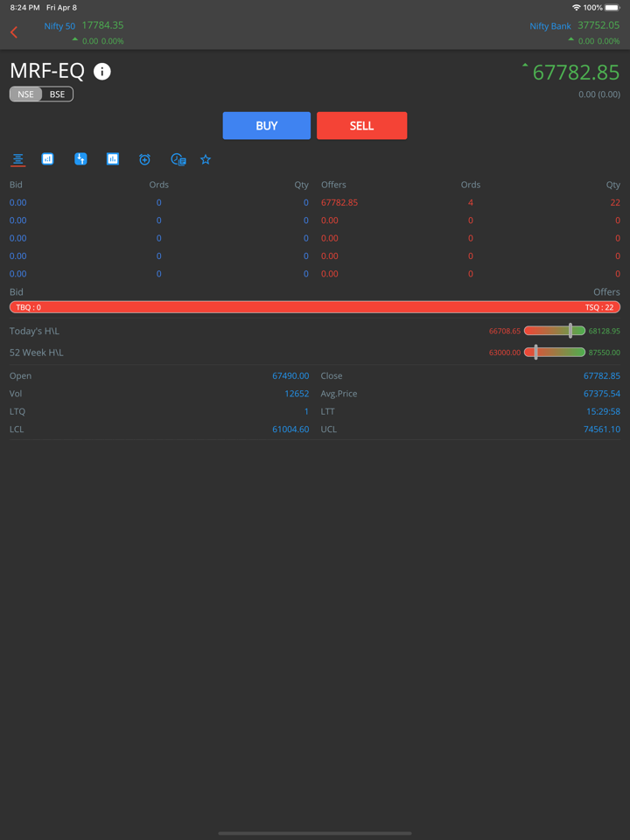Click the last traded price 67782.85 header
630x840 pixels.
(576, 73)
